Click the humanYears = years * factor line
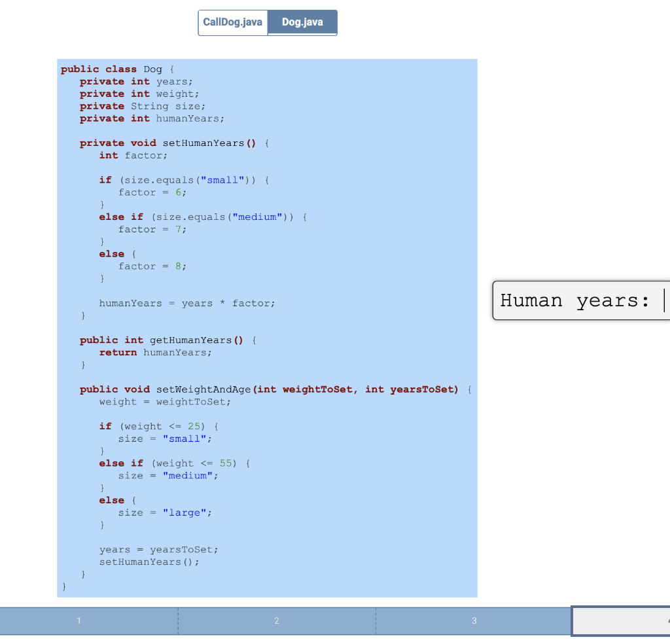Viewport: 670px width, 644px height. [x=186, y=303]
